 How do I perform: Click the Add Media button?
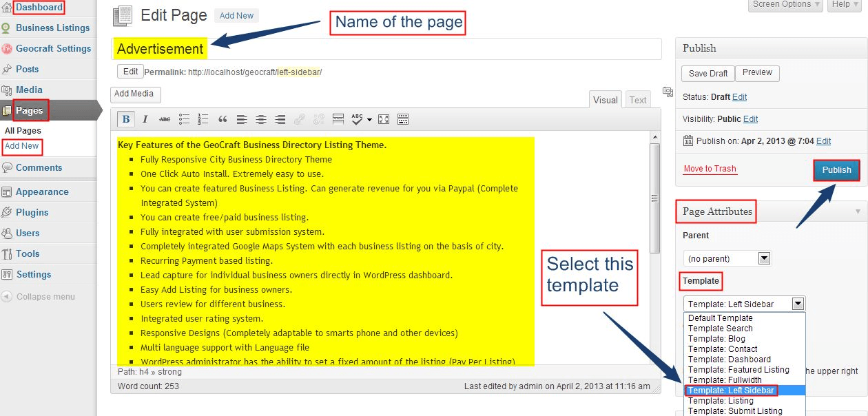click(134, 94)
